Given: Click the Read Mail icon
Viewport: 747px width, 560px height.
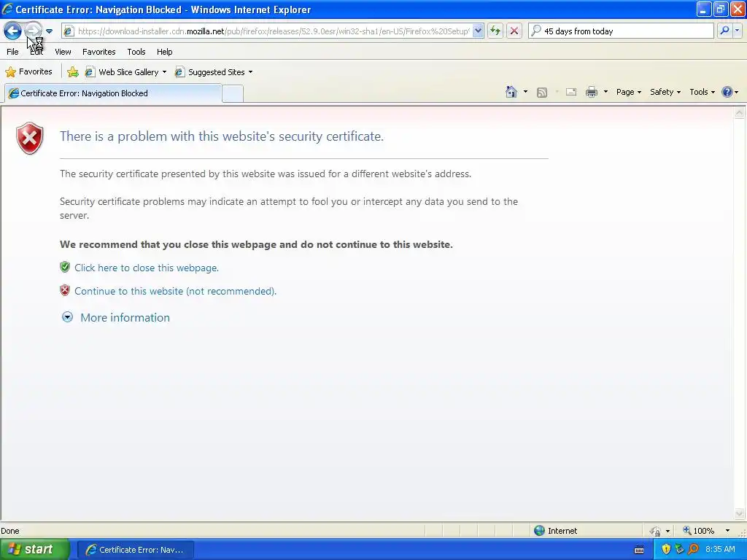Looking at the screenshot, I should (571, 92).
